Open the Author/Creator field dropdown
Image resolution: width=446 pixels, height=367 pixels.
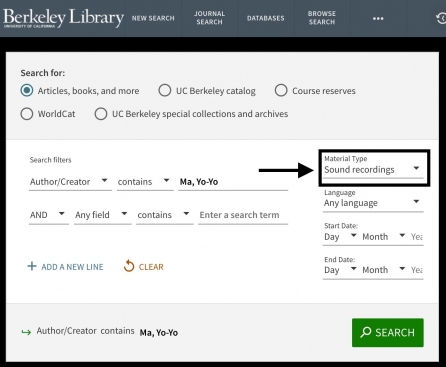(x=70, y=182)
